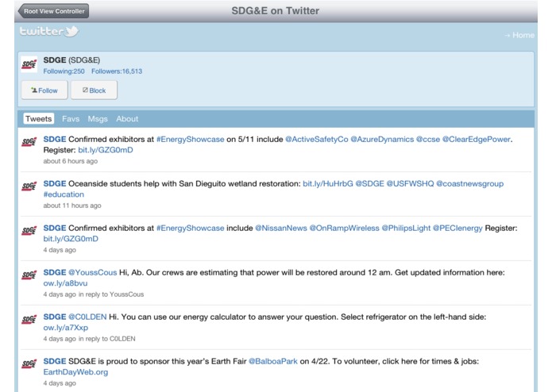The width and height of the screenshot is (552, 392).
Task: Click 'in reply to YoussCous' text
Action: 111,294
